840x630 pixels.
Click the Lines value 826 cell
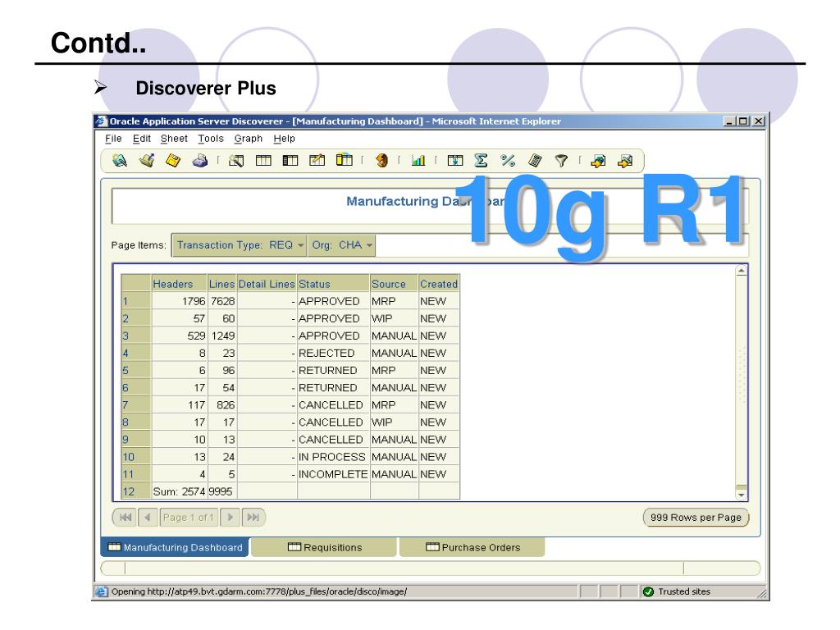221,405
